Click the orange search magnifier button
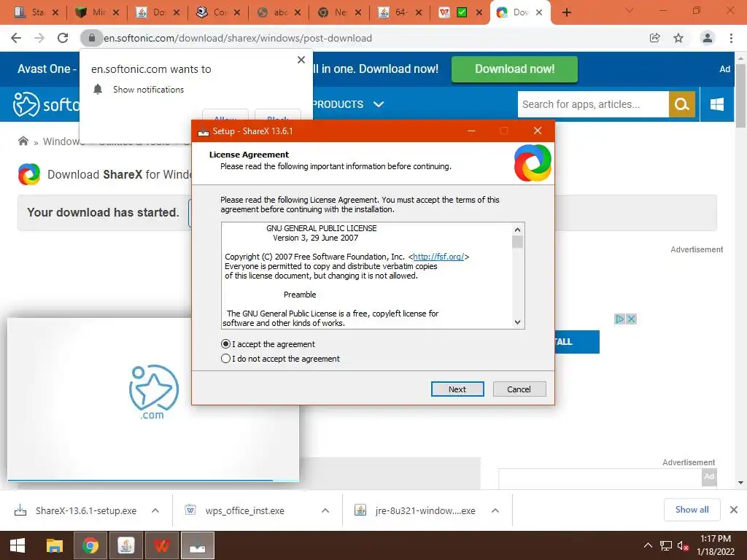The width and height of the screenshot is (747, 560). click(682, 104)
